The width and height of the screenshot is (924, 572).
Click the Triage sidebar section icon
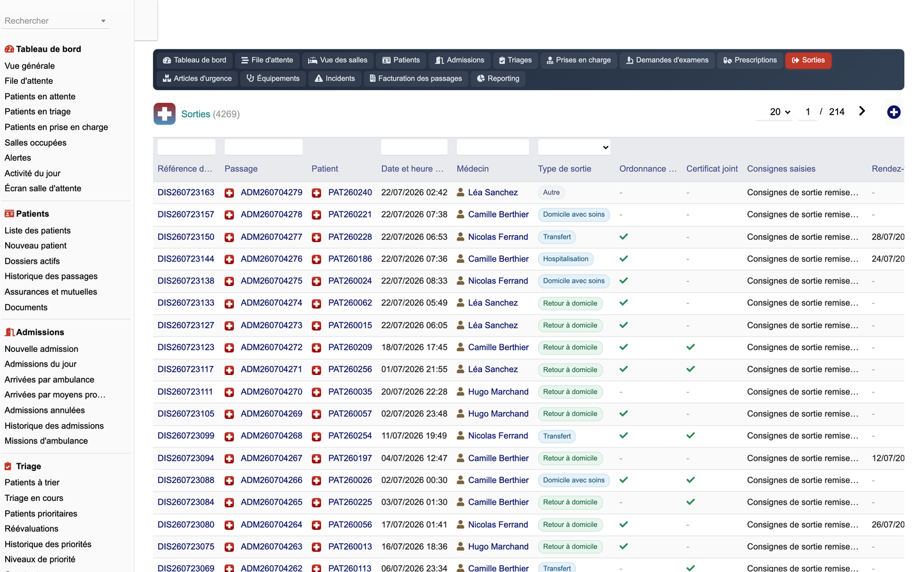click(x=8, y=466)
